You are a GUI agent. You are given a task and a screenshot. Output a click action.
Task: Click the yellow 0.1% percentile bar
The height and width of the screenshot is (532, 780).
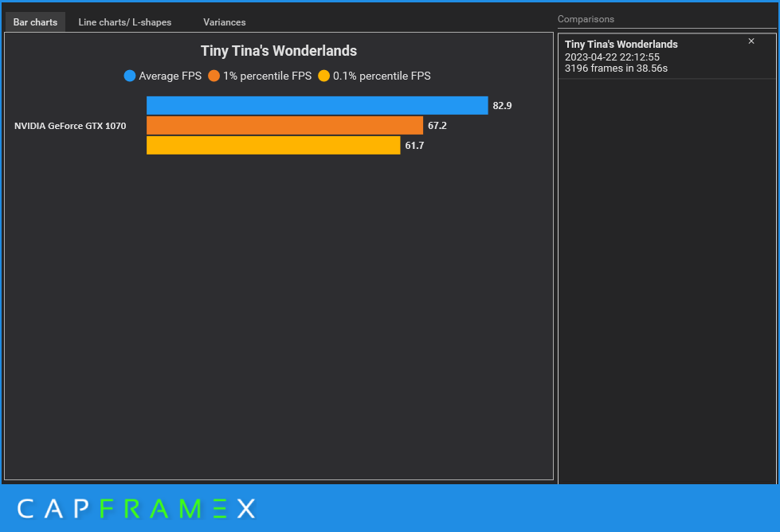273,145
